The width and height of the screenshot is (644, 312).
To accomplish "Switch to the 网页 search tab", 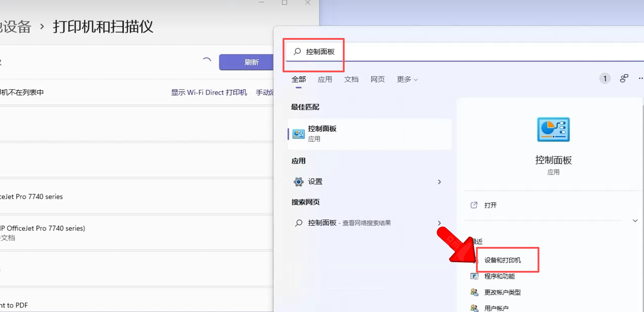I will coord(377,79).
